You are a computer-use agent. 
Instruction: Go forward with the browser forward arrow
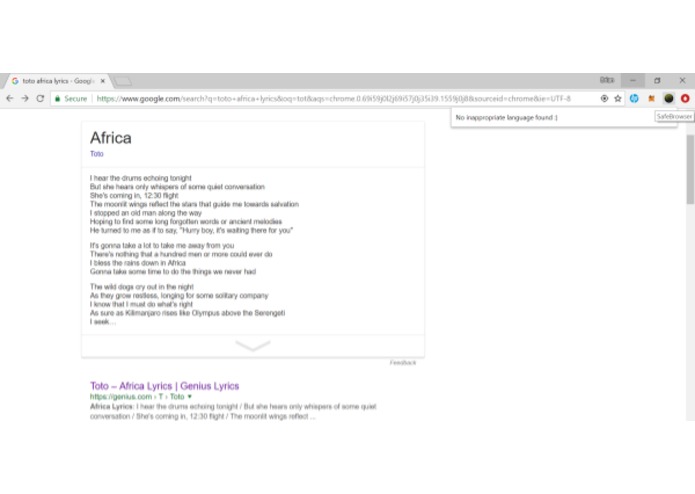25,98
